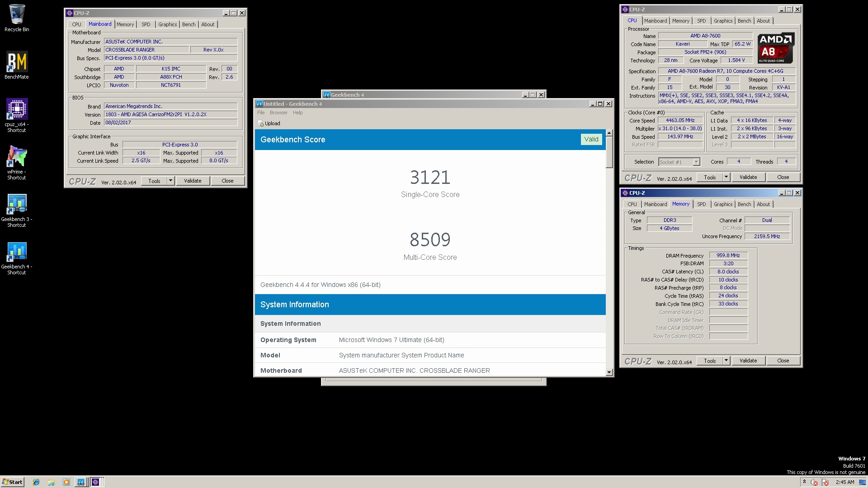The image size is (868, 488).
Task: Open Tools dropdown arrow in CPU tab window
Action: (x=726, y=177)
